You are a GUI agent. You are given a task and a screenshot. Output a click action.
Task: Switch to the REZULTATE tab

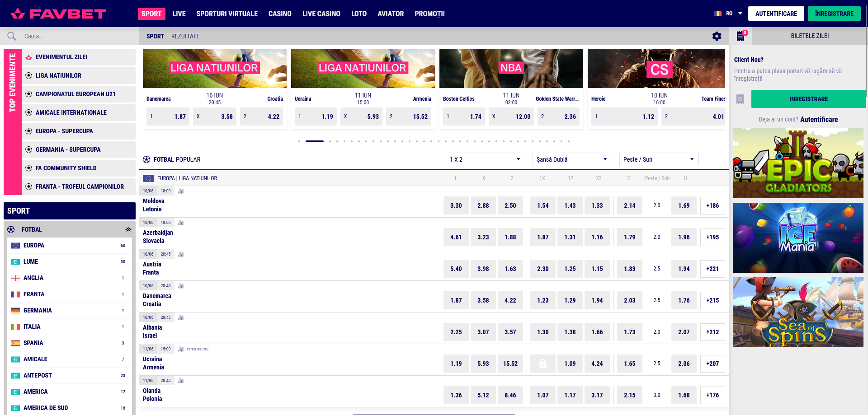click(185, 36)
